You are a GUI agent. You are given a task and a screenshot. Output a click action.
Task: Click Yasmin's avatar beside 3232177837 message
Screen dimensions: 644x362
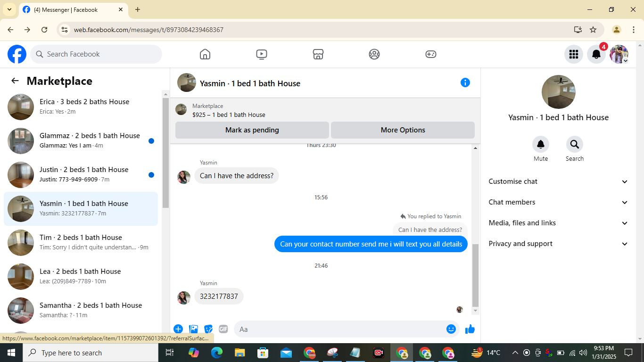(184, 298)
